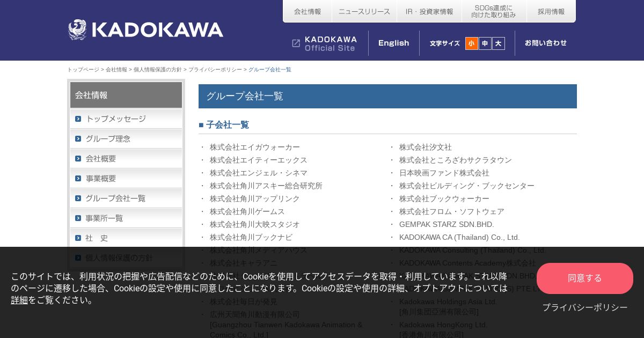Click arrow icon next to 事業所一覧
The height and width of the screenshot is (338, 644).
click(78, 218)
